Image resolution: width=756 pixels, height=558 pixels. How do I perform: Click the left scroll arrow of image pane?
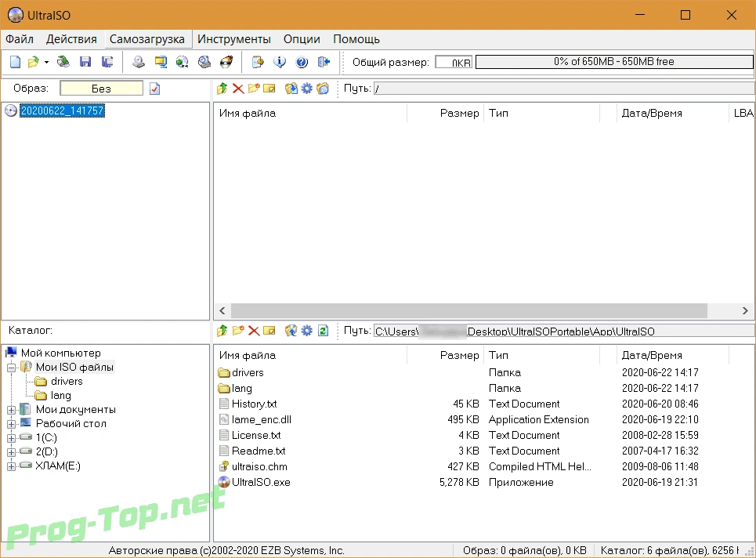[222, 310]
